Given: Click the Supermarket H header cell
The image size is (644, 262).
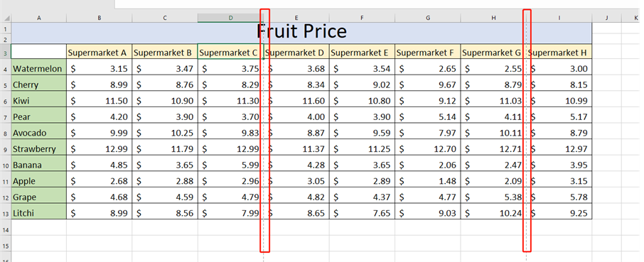Looking at the screenshot, I should (559, 53).
